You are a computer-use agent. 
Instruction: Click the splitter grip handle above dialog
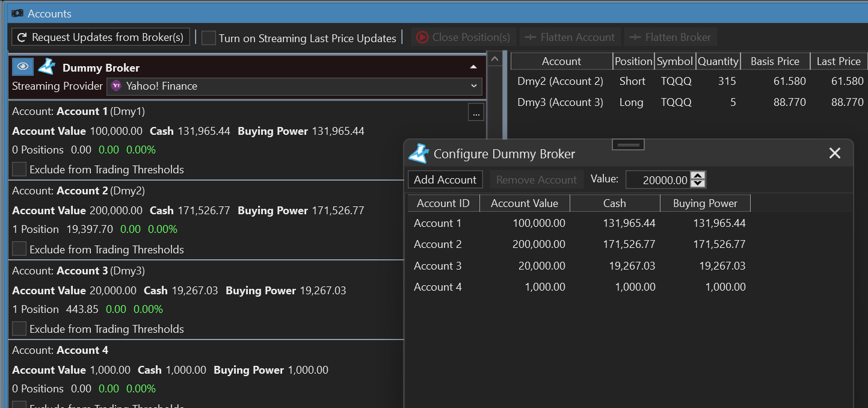pyautogui.click(x=628, y=144)
